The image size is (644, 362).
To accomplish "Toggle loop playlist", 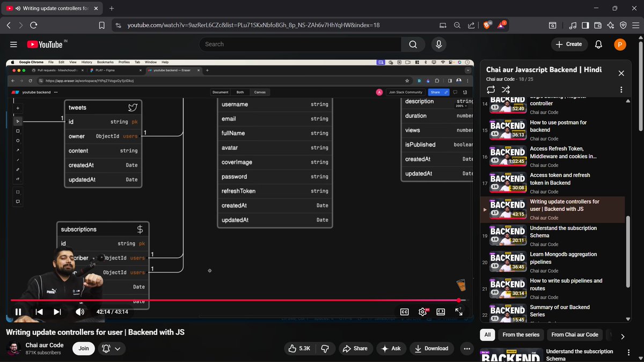I will tap(491, 90).
